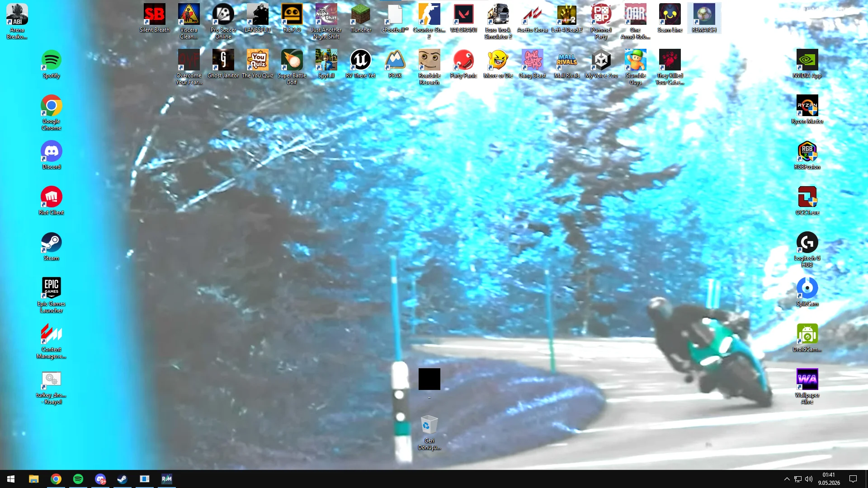The height and width of the screenshot is (488, 868).
Task: Open File Explorer from the taskbar
Action: point(33,479)
